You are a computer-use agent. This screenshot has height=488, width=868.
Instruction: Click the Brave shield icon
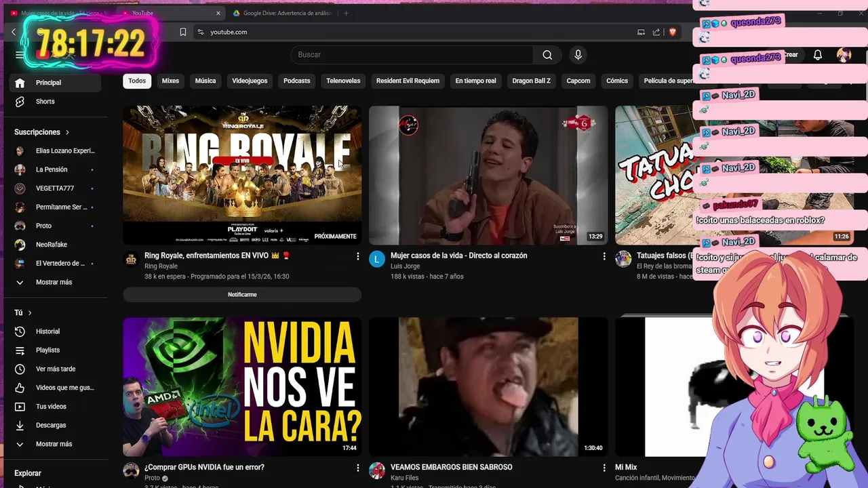pyautogui.click(x=673, y=32)
